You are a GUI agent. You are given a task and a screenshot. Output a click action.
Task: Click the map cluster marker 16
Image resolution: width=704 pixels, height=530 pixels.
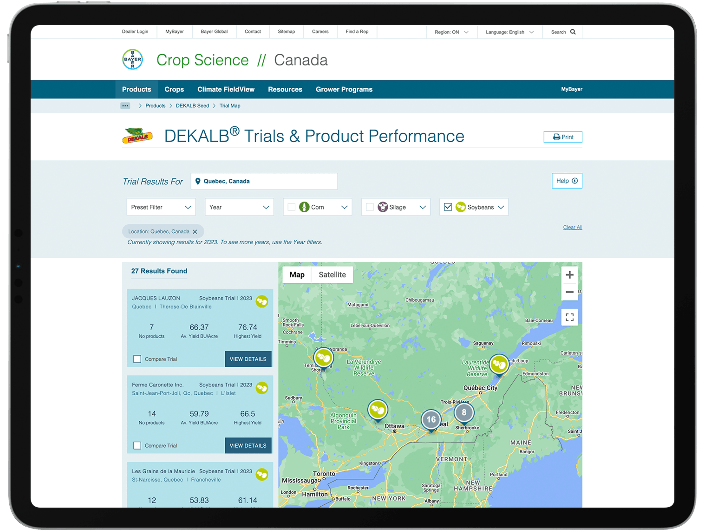click(431, 420)
